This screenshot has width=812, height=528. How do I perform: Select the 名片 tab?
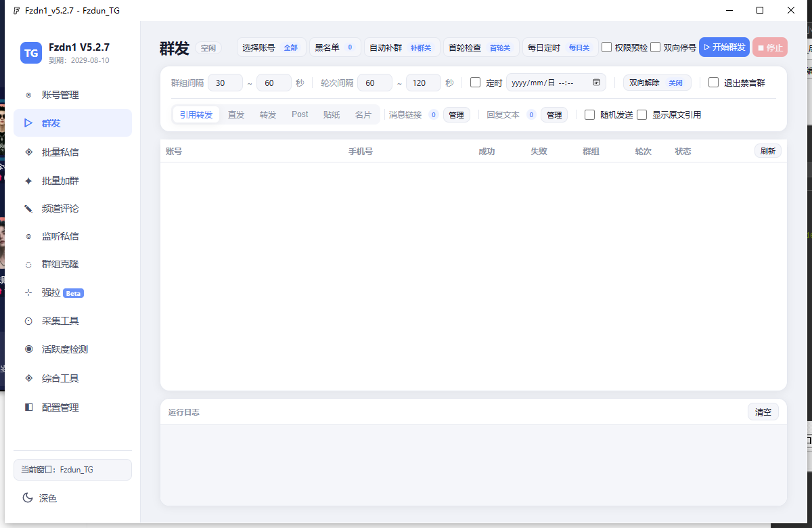tap(363, 115)
